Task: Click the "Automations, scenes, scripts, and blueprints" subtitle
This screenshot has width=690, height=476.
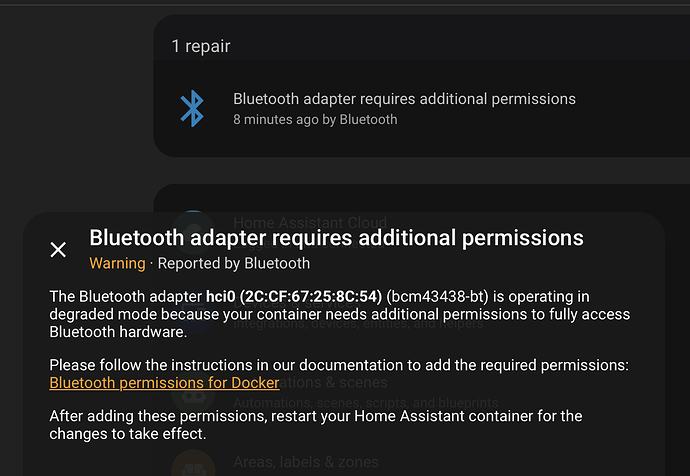Action: click(365, 402)
